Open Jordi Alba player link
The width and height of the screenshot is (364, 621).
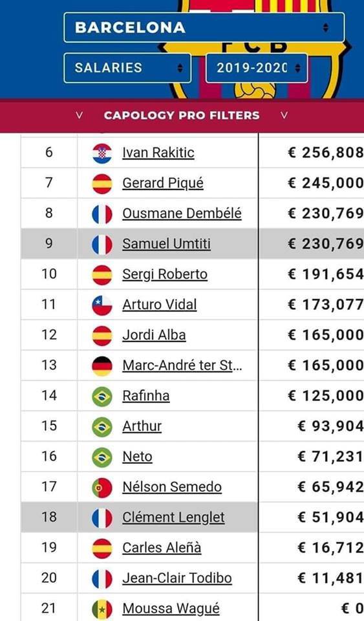(154, 335)
